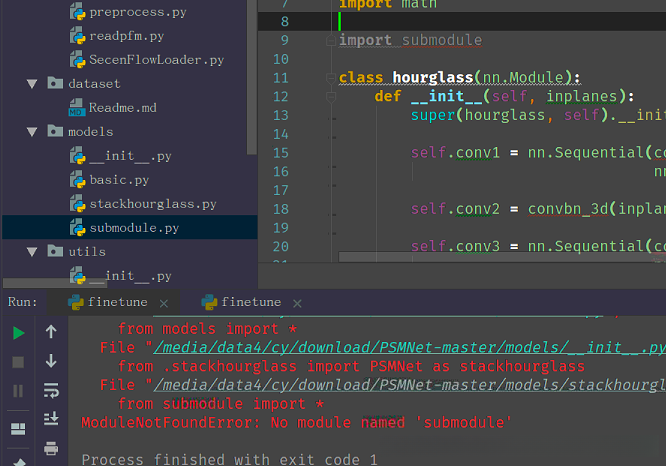Pause output with the pause button
Viewport: 666px width, 466px height.
pyautogui.click(x=18, y=391)
